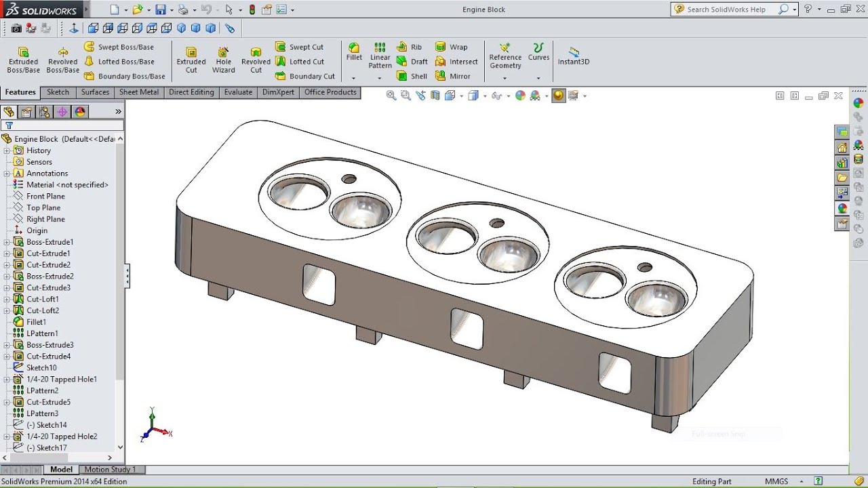Open the Direct Editing tab
Screen dimensions: 868x488
coord(191,92)
